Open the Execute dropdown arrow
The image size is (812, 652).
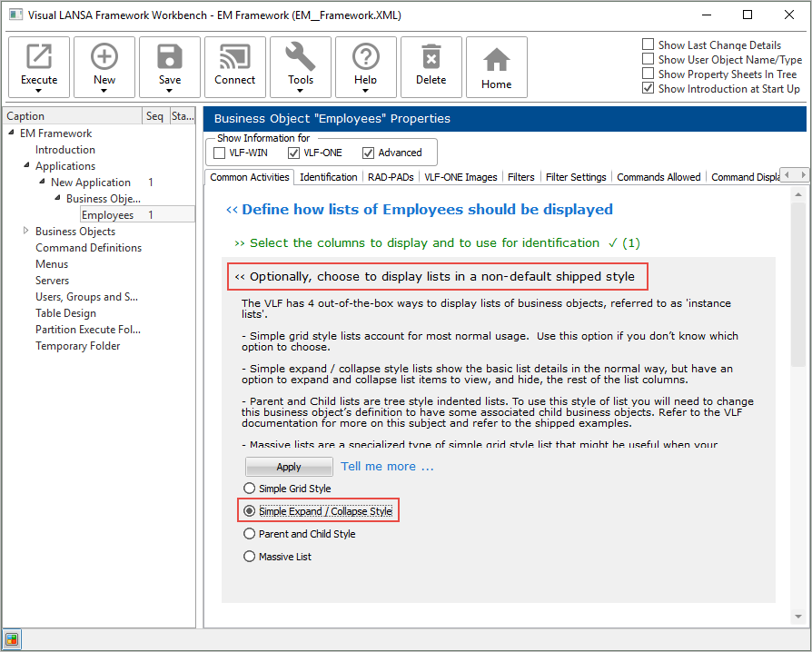(39, 91)
